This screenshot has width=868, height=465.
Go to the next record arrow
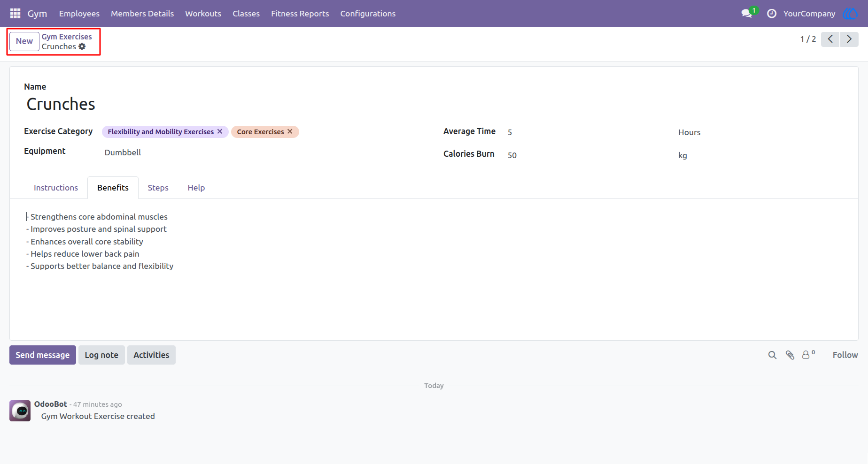(x=849, y=39)
